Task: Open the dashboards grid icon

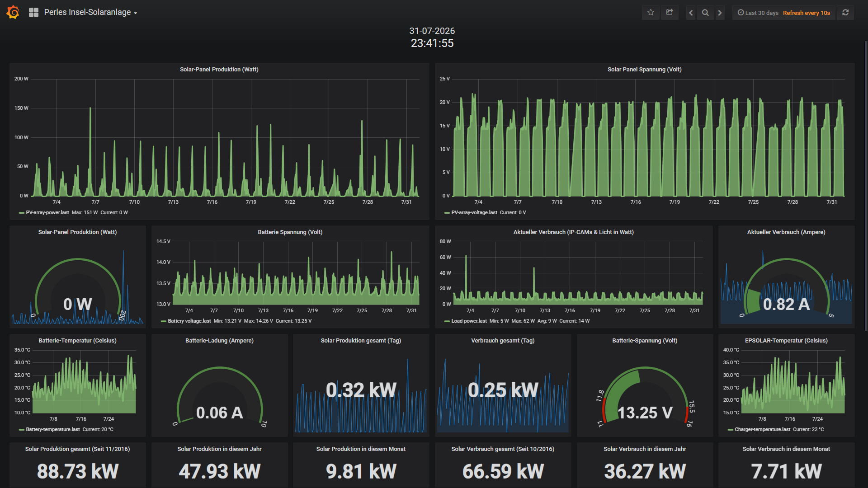Action: pyautogui.click(x=33, y=13)
